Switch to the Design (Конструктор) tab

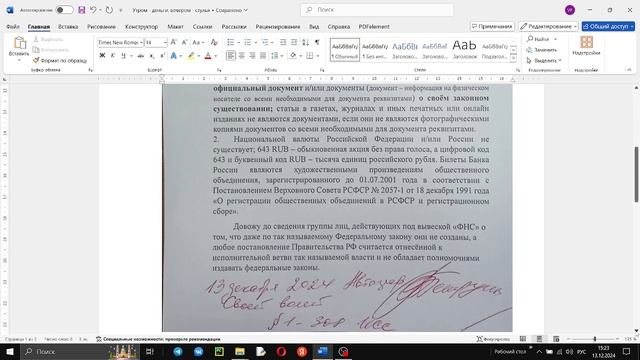pos(141,27)
